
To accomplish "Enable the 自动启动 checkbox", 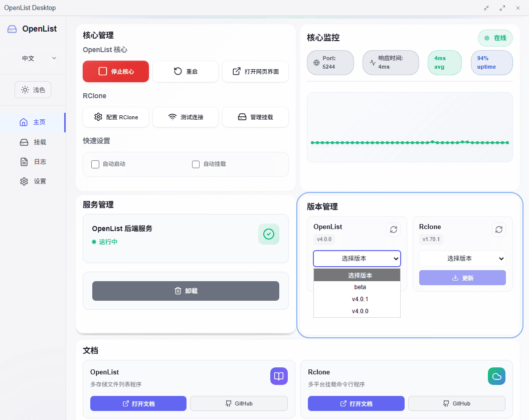I will [95, 164].
